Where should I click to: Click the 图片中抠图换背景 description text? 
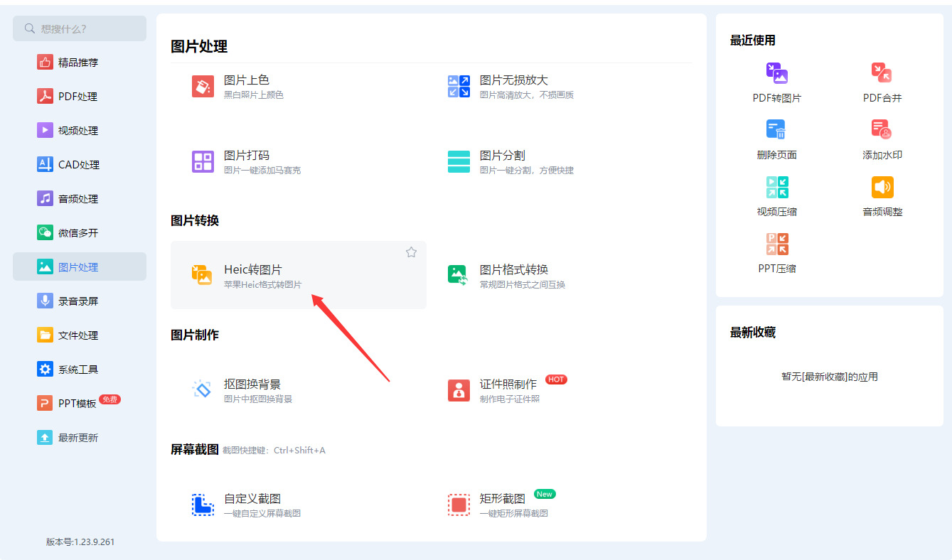coord(258,399)
